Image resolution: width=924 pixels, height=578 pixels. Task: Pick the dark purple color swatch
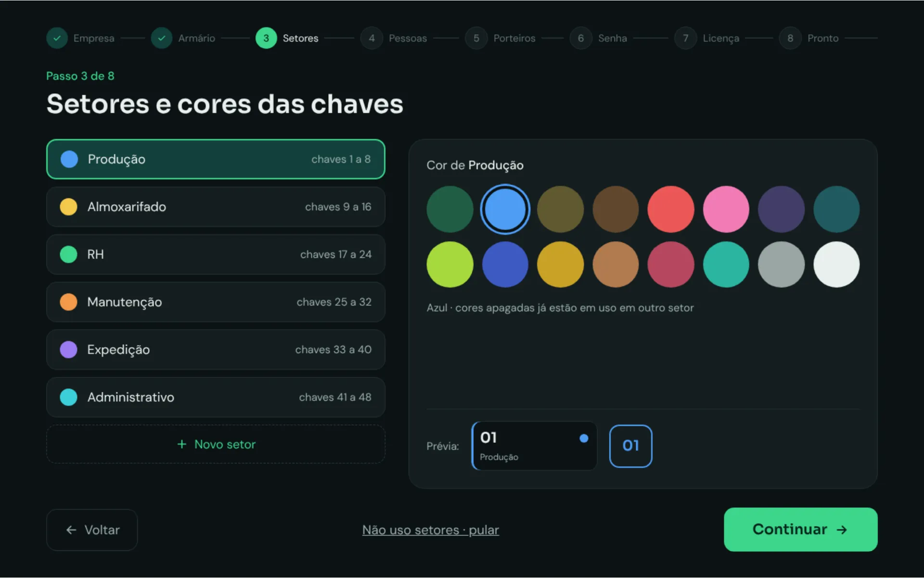click(x=781, y=209)
